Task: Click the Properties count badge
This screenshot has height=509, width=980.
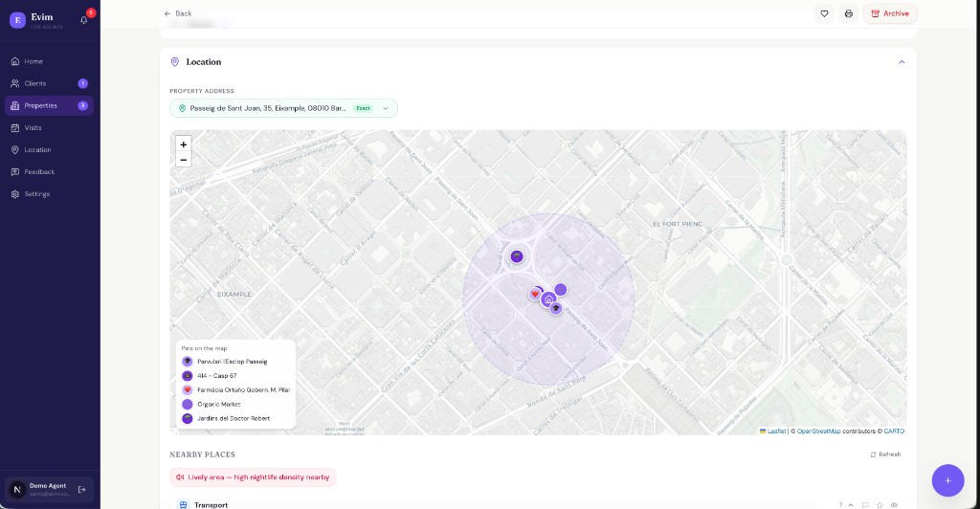Action: coord(82,105)
